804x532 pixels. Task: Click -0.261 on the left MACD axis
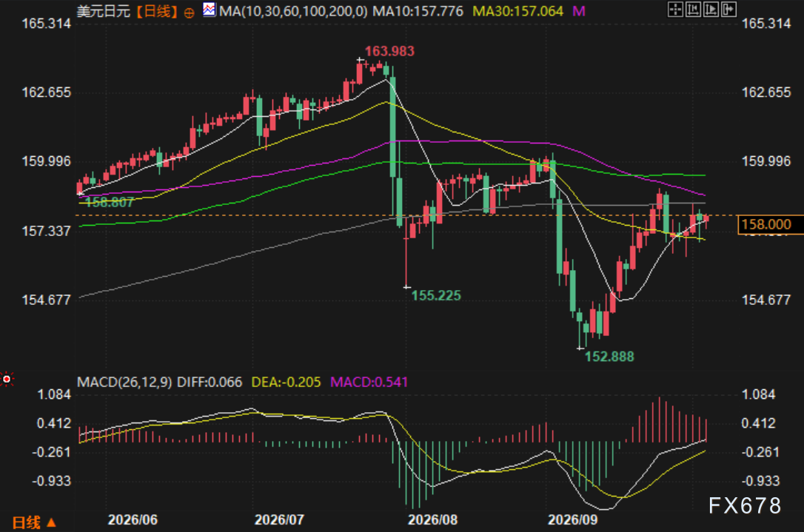click(51, 453)
